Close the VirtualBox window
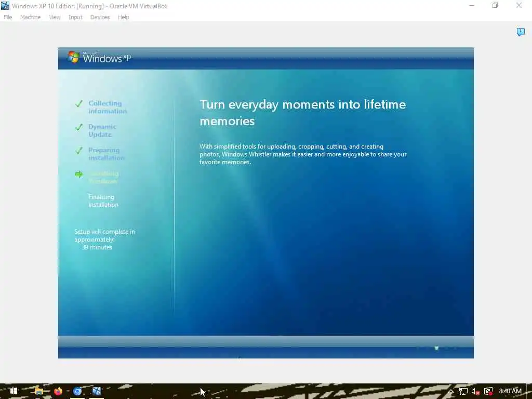The width and height of the screenshot is (532, 399). coord(519,6)
